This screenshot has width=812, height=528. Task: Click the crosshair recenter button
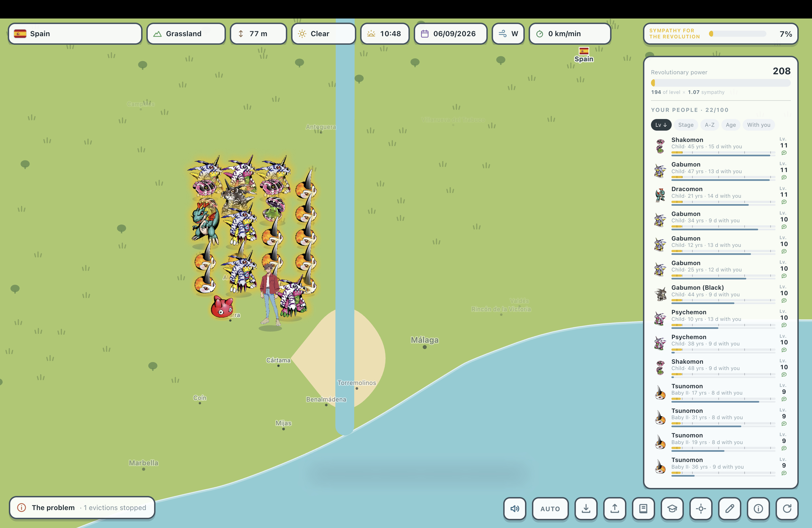coord(701,509)
